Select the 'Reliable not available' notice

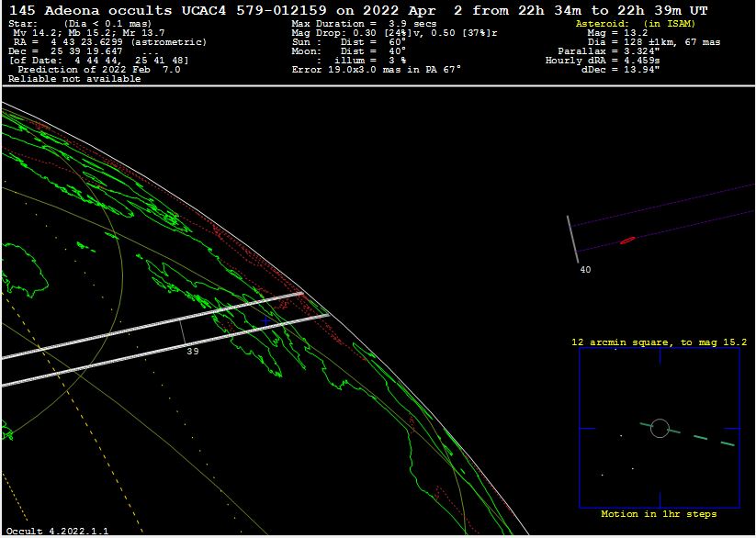(x=74, y=79)
